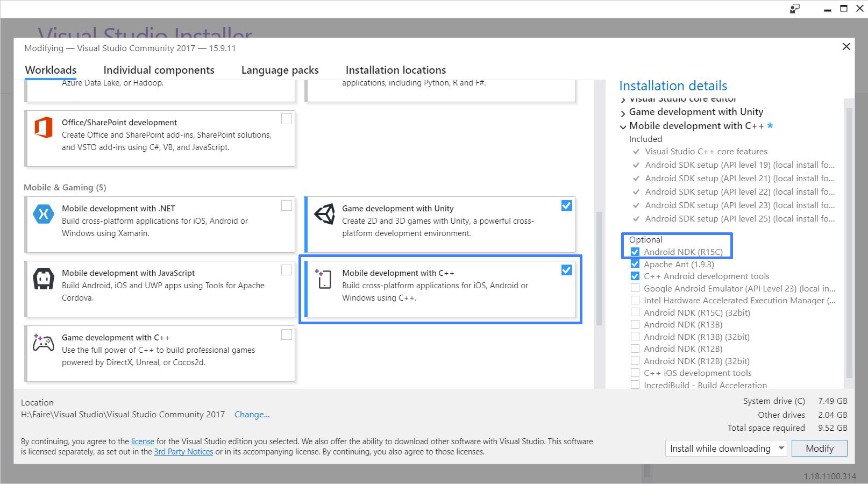
Task: Click the Mobile development with C++ phone icon
Action: pyautogui.click(x=324, y=279)
